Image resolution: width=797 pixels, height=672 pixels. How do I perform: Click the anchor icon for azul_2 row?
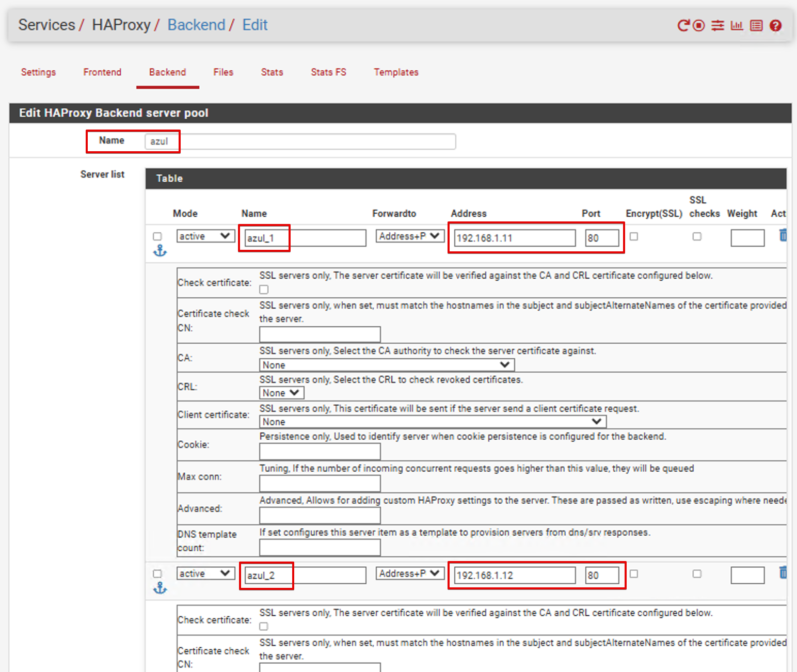tap(160, 588)
